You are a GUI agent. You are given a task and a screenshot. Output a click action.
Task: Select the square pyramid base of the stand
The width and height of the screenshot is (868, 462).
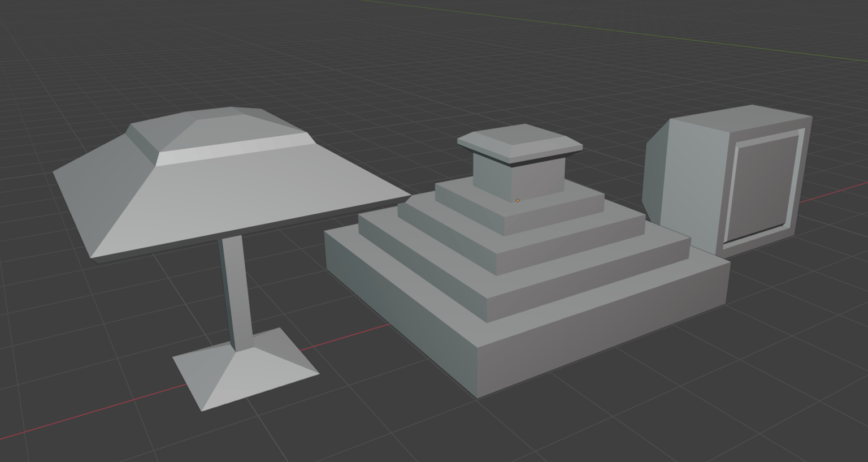[246, 370]
